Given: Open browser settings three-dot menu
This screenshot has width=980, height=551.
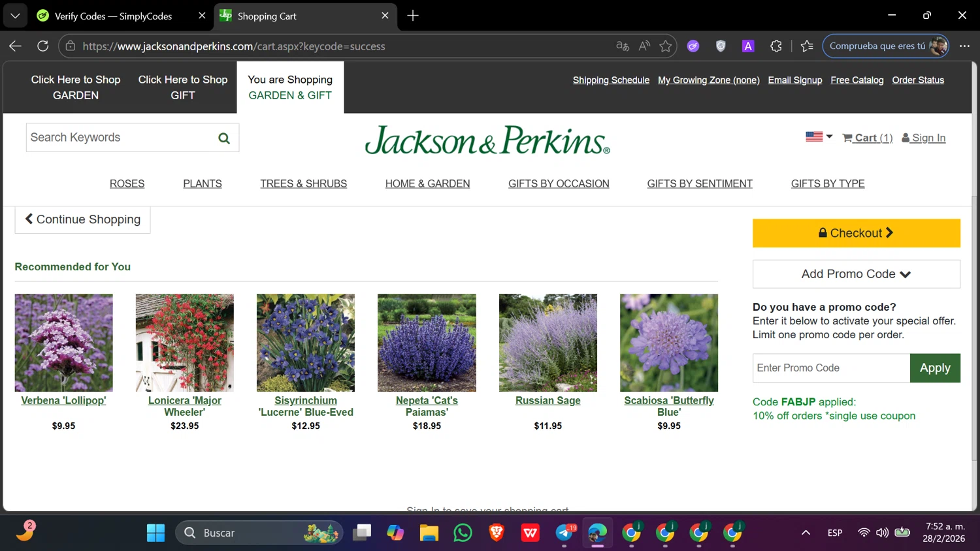Looking at the screenshot, I should (x=964, y=46).
